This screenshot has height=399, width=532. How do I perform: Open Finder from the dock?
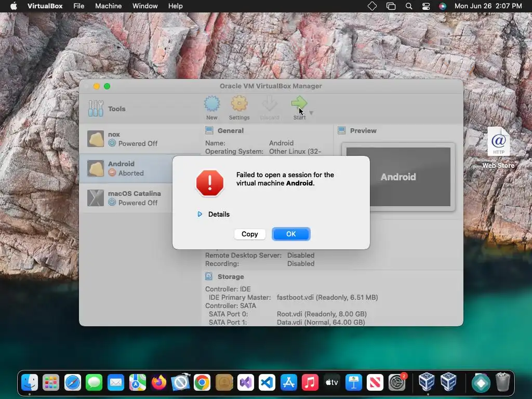[30, 383]
